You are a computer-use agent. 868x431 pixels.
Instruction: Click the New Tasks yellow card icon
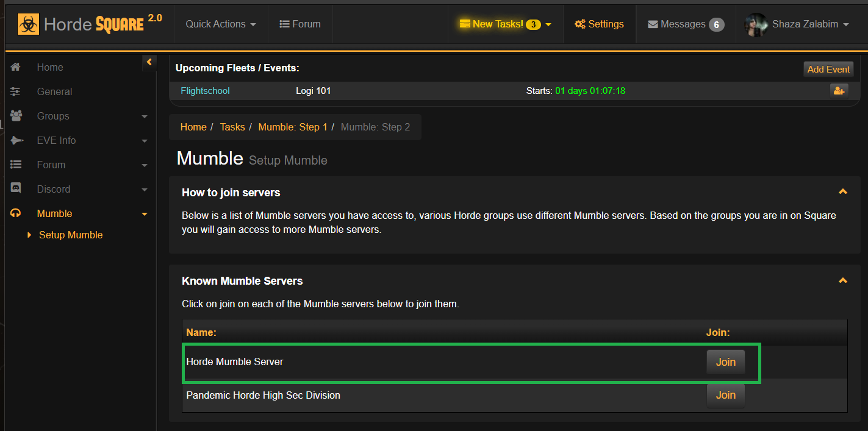465,24
